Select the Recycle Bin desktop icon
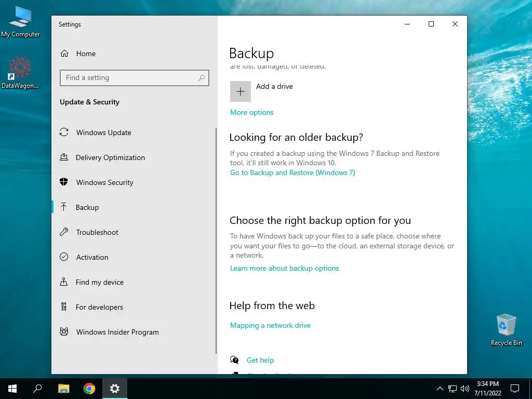532x399 pixels. click(506, 330)
